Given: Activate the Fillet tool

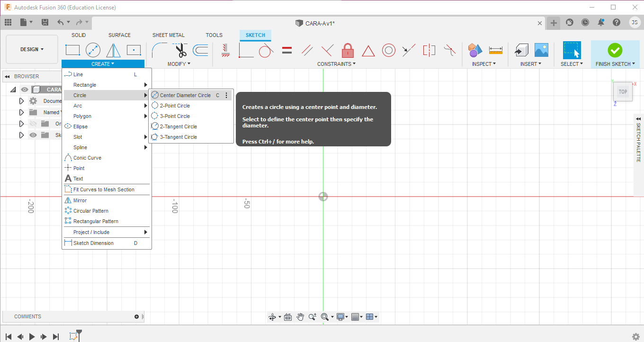Looking at the screenshot, I should (x=159, y=50).
